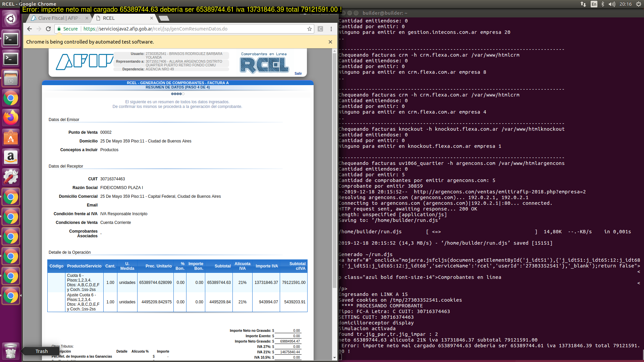Click cell with 65389744.628099 unit price
Image resolution: width=644 pixels, height=362 pixels.
click(155, 283)
